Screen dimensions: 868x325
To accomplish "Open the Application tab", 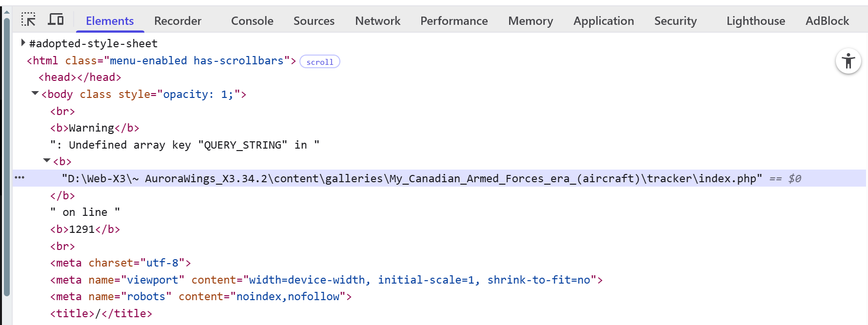I will pos(604,21).
